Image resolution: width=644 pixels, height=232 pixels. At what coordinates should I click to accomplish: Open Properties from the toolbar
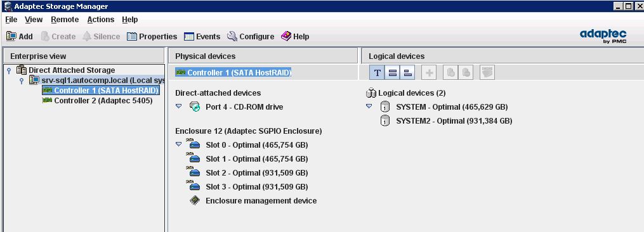coord(152,37)
